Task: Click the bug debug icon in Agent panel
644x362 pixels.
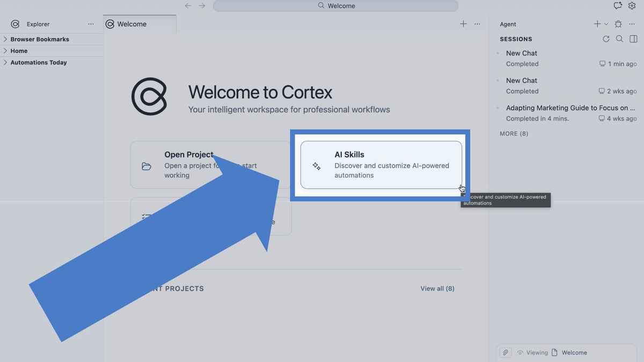Action: [618, 24]
